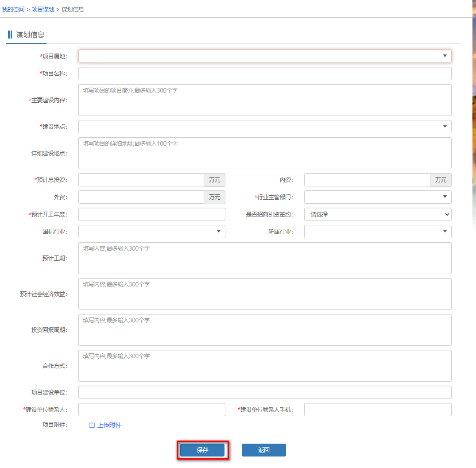
Task: Open the 行业主管部门 dropdown
Action: (x=377, y=197)
